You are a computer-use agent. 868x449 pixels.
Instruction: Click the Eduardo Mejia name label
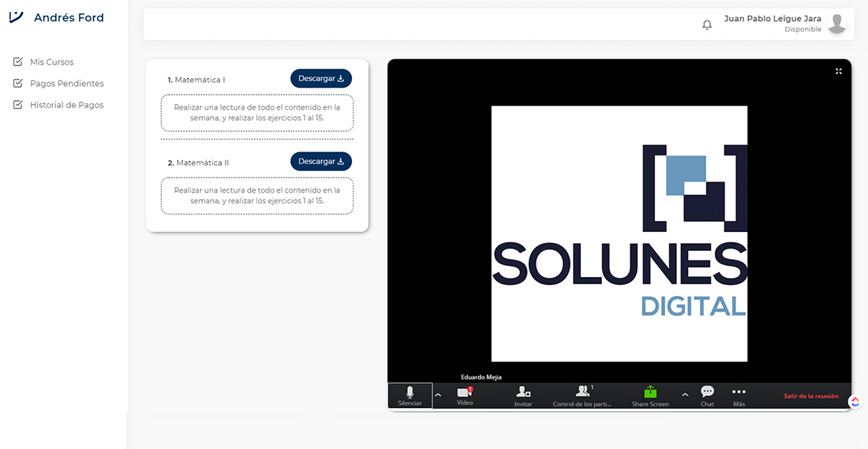pyautogui.click(x=481, y=377)
